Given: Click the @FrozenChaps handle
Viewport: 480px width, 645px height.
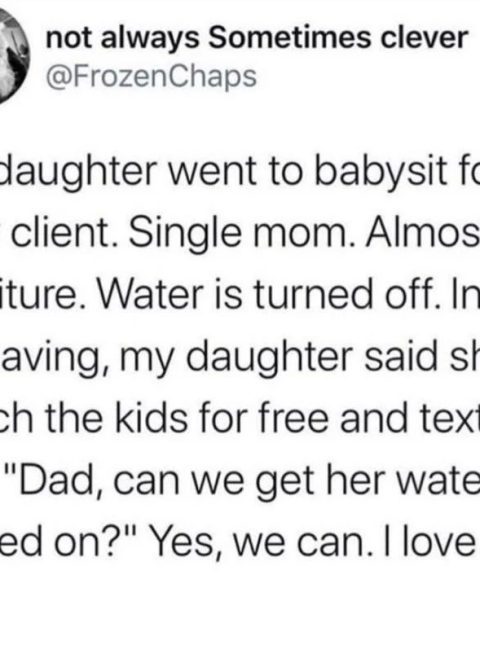Looking at the screenshot, I should point(151,77).
